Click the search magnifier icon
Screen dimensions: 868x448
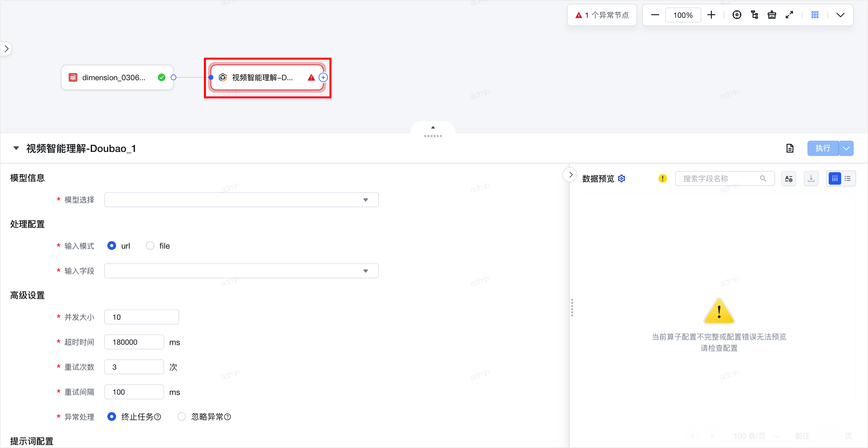click(x=763, y=178)
